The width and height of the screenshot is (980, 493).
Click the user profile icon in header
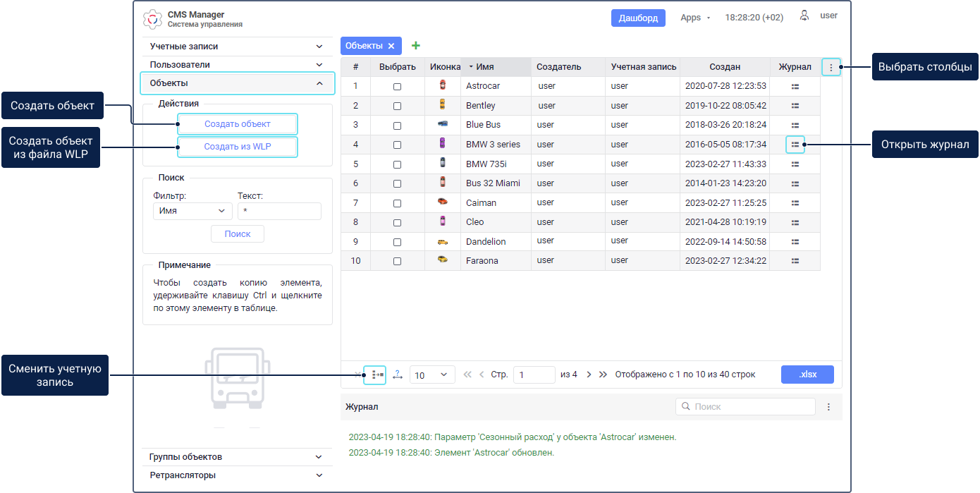[804, 16]
